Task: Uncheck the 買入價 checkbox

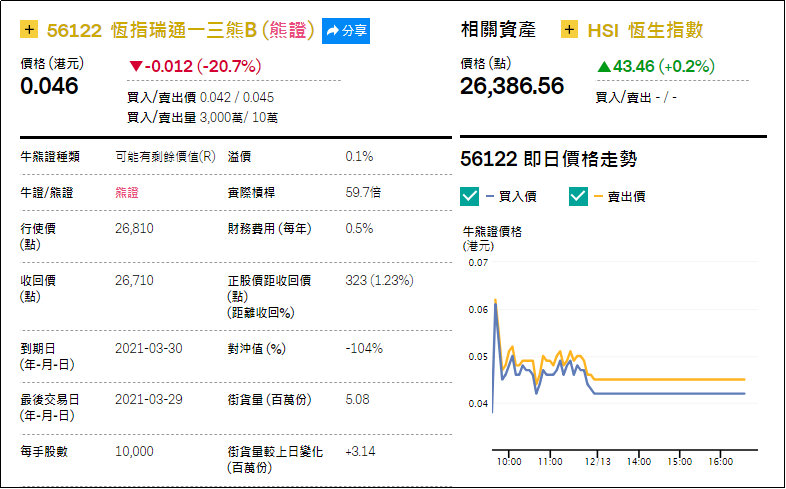Action: coord(469,196)
